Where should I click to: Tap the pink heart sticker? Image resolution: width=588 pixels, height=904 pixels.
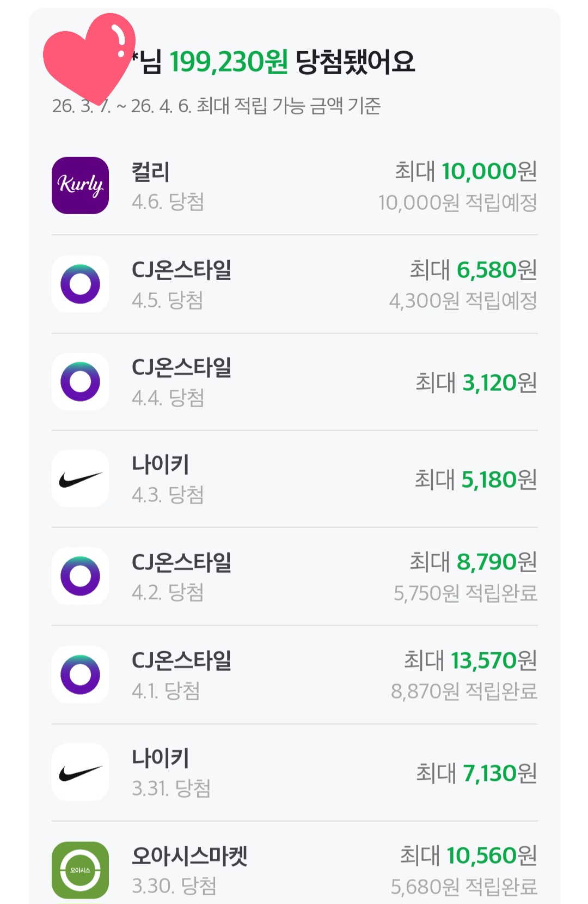coord(87,57)
